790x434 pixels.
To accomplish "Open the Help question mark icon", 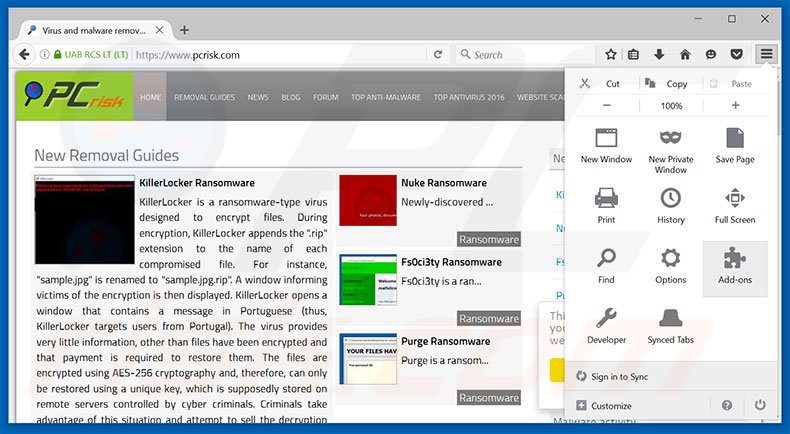I will click(727, 405).
